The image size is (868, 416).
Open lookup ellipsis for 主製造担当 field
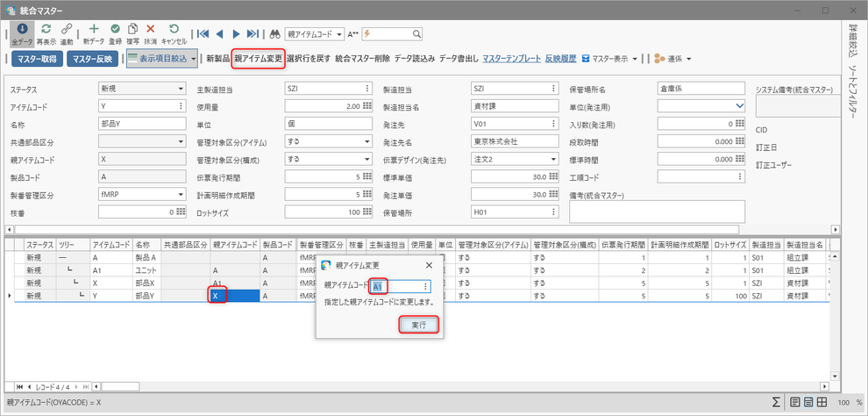367,88
